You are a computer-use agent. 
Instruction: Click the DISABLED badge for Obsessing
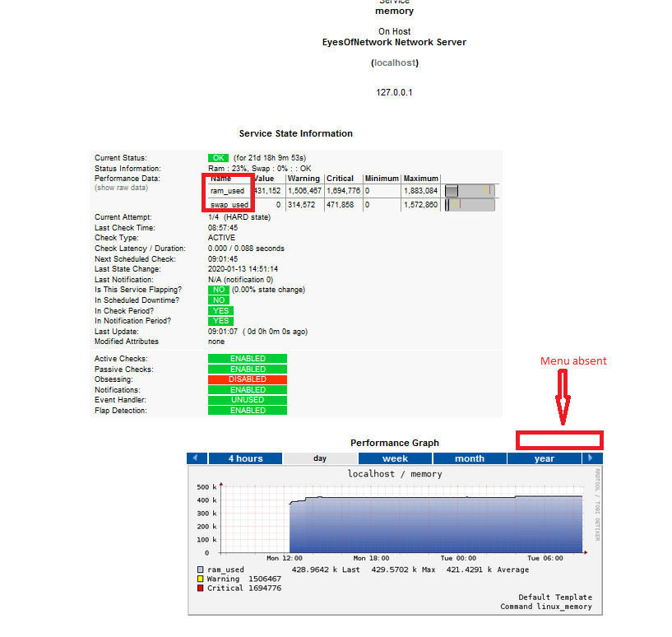tap(248, 379)
